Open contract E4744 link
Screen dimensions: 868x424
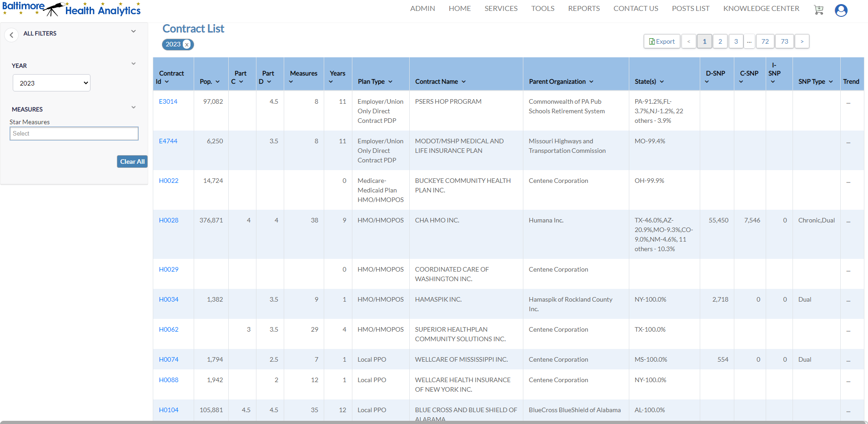pos(168,141)
